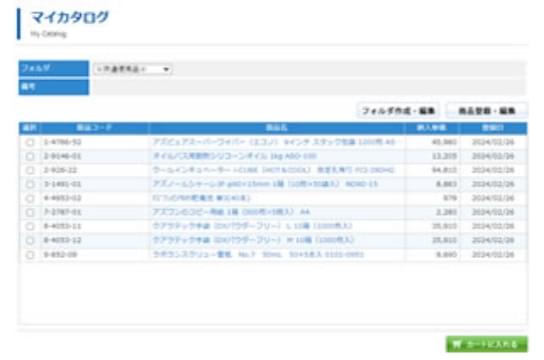The image size is (544, 360).
Task: Open the クールインキュベーター product link
Action: [x=273, y=170]
